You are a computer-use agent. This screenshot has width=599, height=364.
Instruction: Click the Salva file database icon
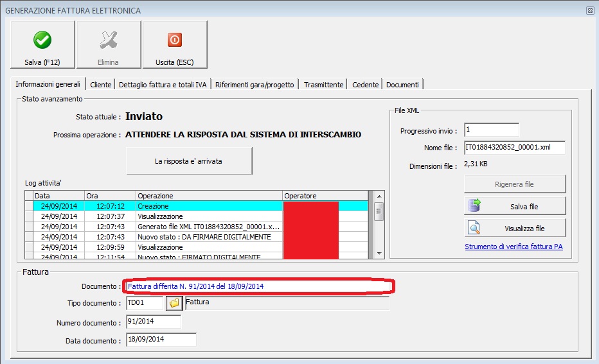click(x=474, y=205)
